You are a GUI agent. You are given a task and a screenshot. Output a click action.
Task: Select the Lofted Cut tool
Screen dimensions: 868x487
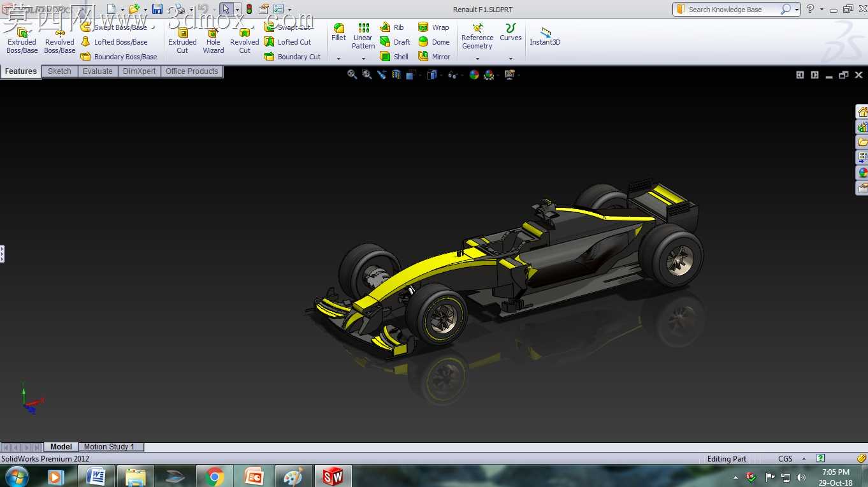click(288, 42)
